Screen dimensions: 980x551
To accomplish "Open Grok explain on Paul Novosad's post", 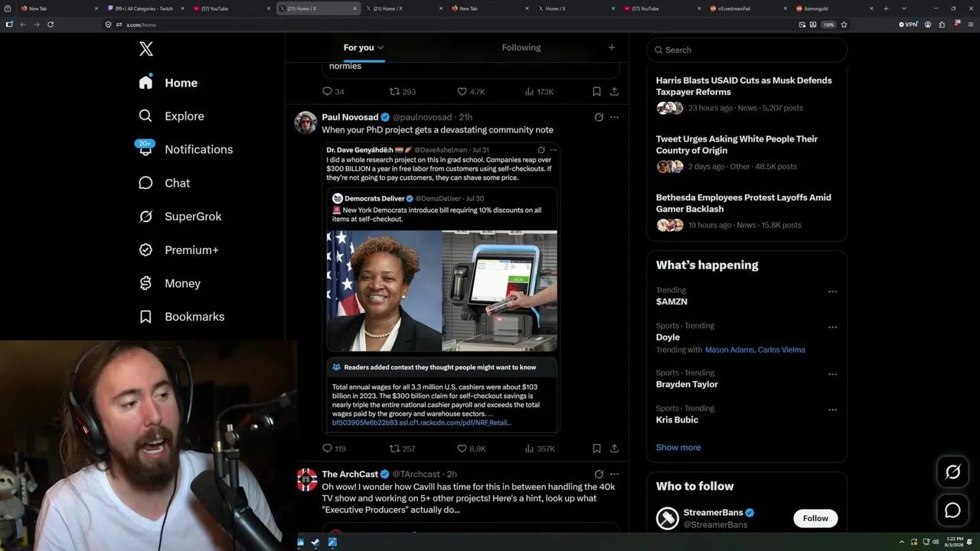I will tap(599, 117).
